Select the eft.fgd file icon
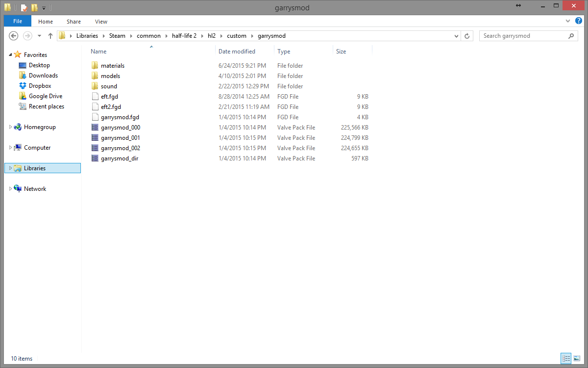588x368 pixels. coord(95,97)
